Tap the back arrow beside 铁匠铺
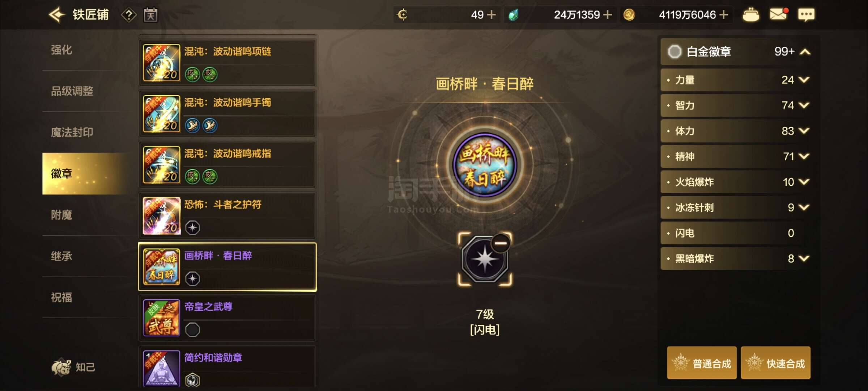The height and width of the screenshot is (391, 868). point(57,15)
